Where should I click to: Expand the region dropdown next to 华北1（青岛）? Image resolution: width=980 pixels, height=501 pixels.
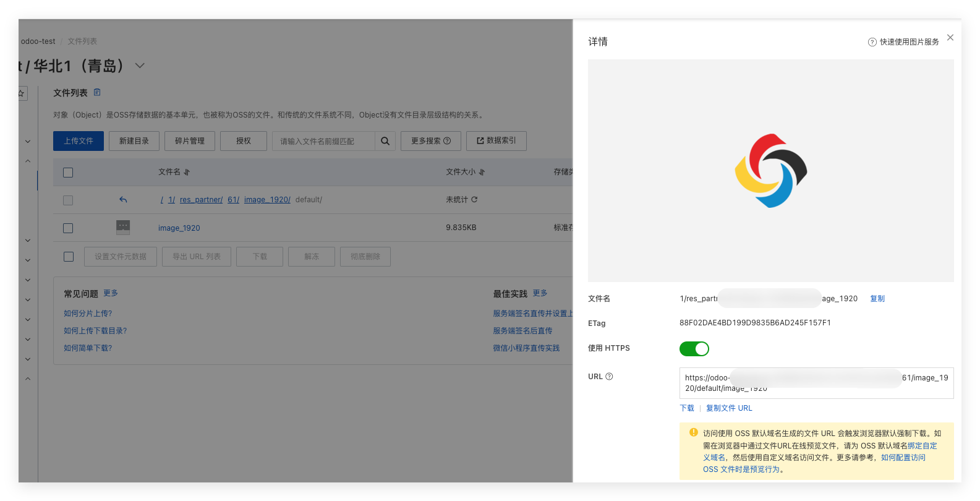[x=140, y=66]
